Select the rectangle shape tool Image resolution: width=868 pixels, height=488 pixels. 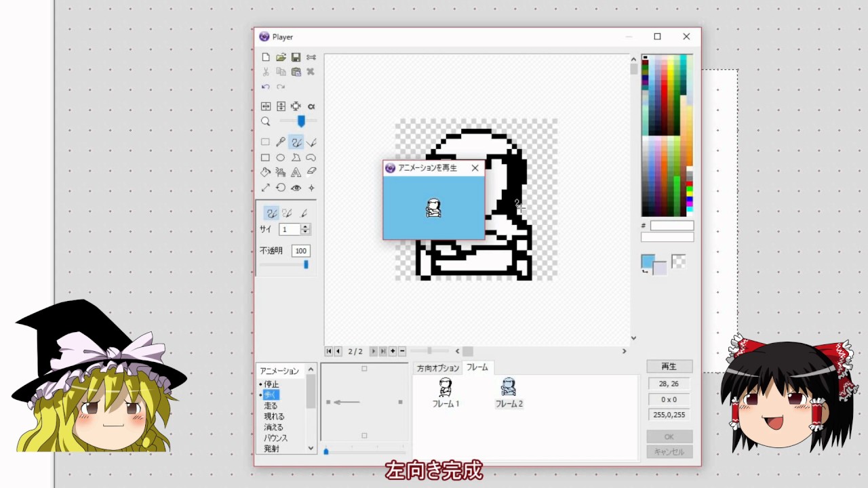[x=265, y=157]
